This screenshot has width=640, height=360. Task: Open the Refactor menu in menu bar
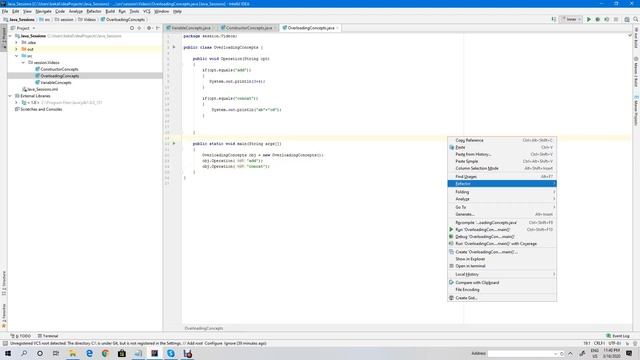pyautogui.click(x=94, y=11)
